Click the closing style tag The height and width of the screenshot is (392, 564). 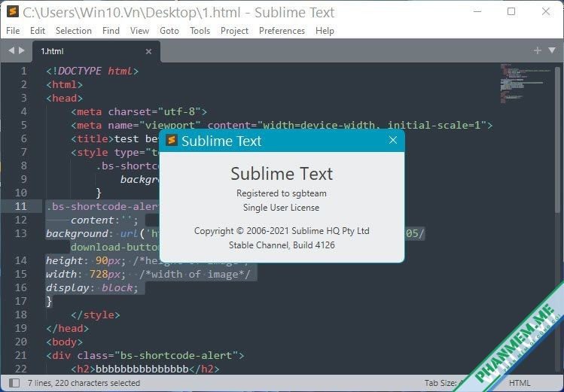[x=96, y=315]
